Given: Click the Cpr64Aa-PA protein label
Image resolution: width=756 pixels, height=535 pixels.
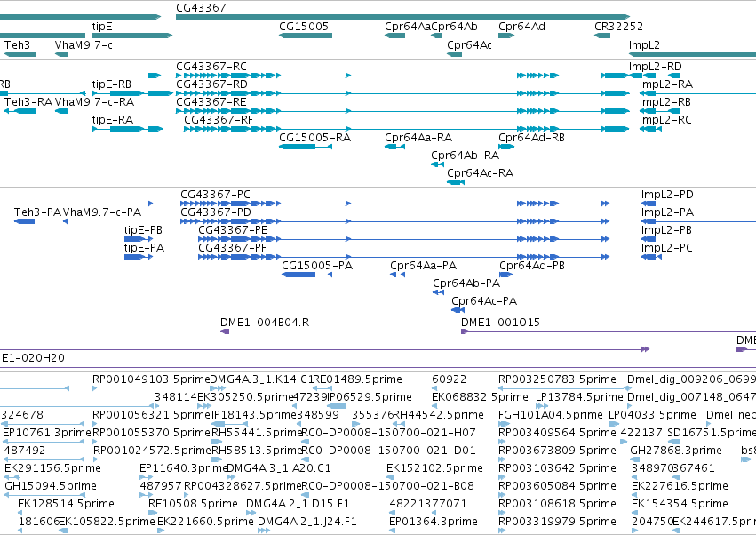Looking at the screenshot, I should coord(424,266).
